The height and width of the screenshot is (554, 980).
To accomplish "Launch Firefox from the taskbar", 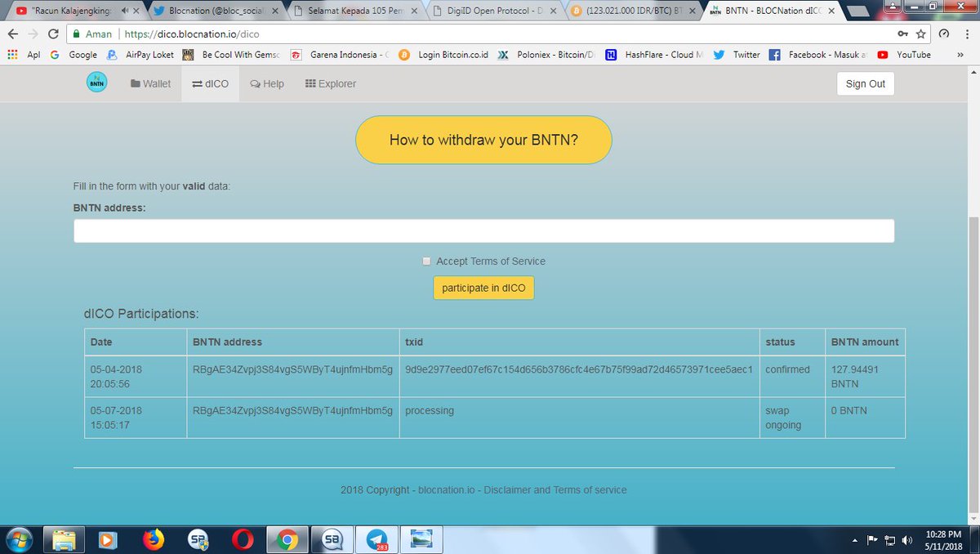I will [x=153, y=539].
